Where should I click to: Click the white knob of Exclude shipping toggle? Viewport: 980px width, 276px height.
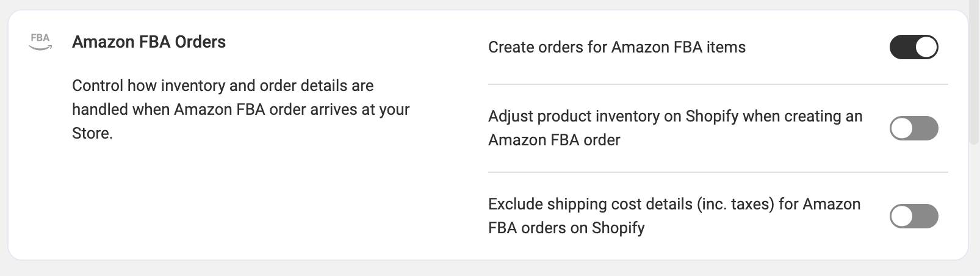(x=902, y=216)
